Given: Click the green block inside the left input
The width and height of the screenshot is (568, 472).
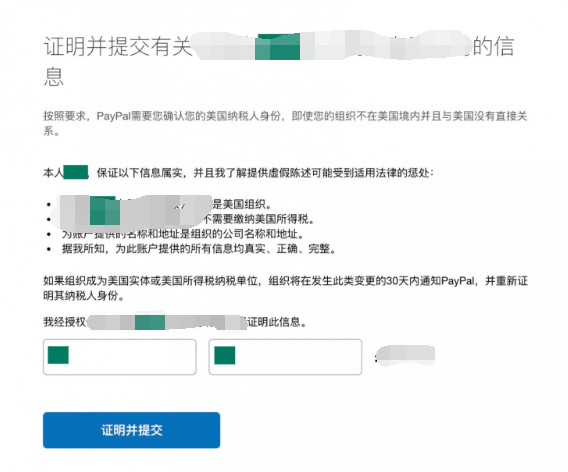Looking at the screenshot, I should coord(58,355).
